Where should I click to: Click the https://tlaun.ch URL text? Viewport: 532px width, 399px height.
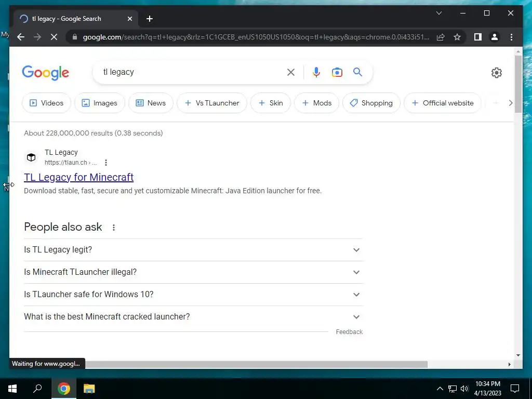71,163
